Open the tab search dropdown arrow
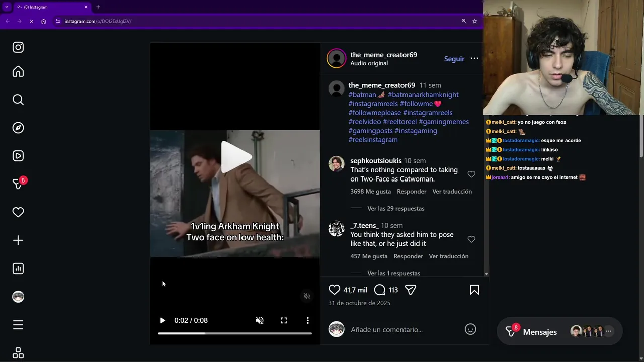 [x=7, y=7]
